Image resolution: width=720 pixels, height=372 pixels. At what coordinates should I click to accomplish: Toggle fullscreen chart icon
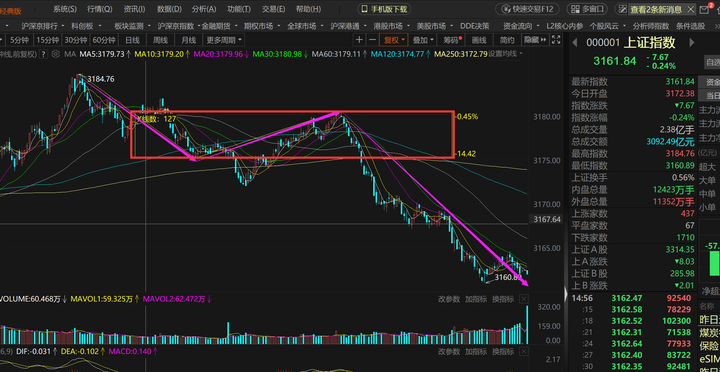point(556,40)
